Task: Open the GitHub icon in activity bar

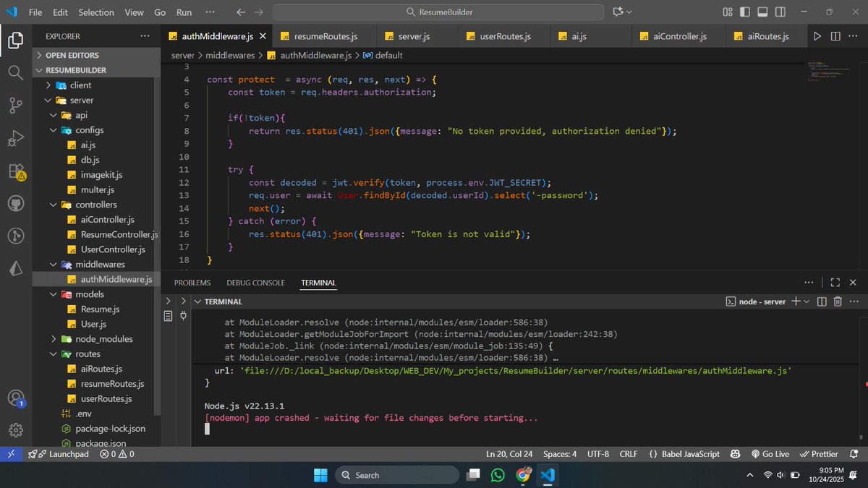Action: click(15, 204)
